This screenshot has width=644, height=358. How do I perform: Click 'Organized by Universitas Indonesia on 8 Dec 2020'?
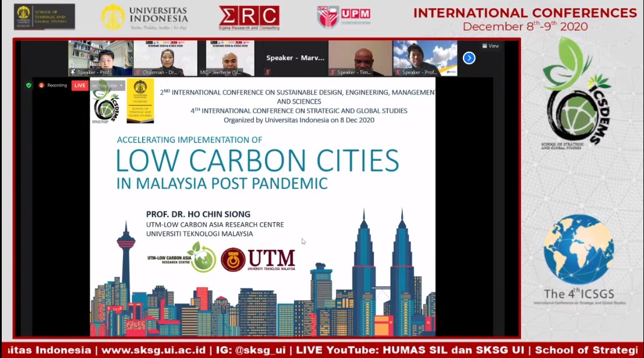(x=299, y=120)
